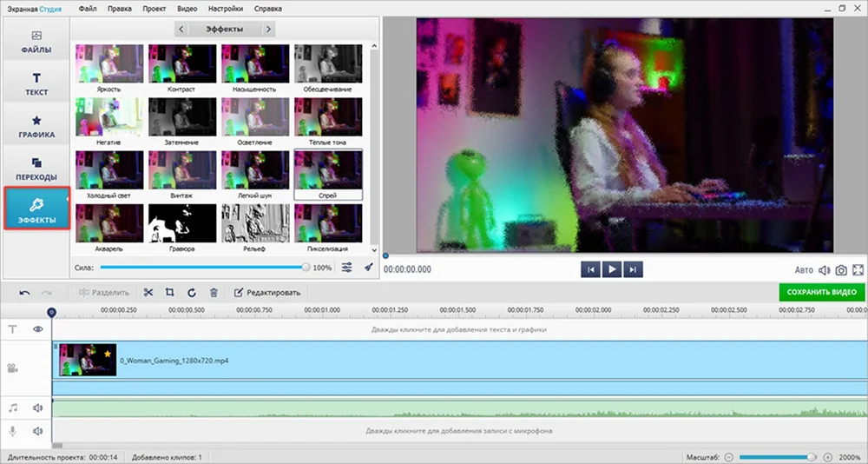The width and height of the screenshot is (868, 464).
Task: Undo the last action
Action: tap(24, 293)
